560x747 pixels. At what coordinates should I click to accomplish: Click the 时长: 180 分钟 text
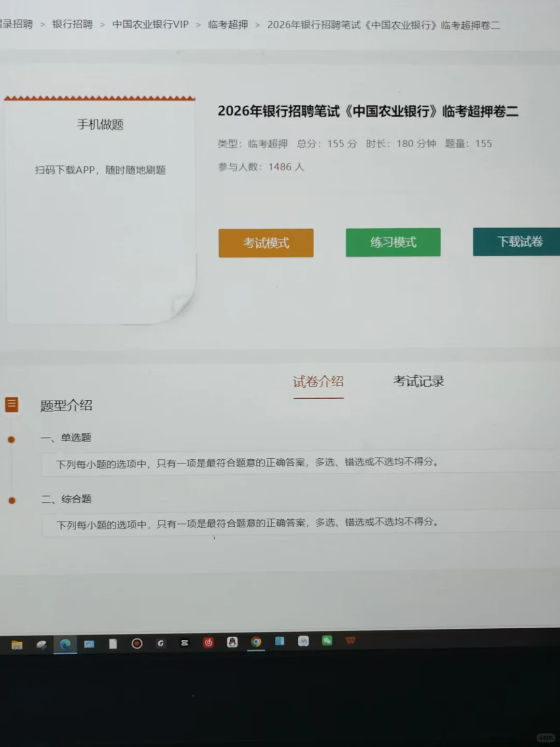click(x=401, y=144)
